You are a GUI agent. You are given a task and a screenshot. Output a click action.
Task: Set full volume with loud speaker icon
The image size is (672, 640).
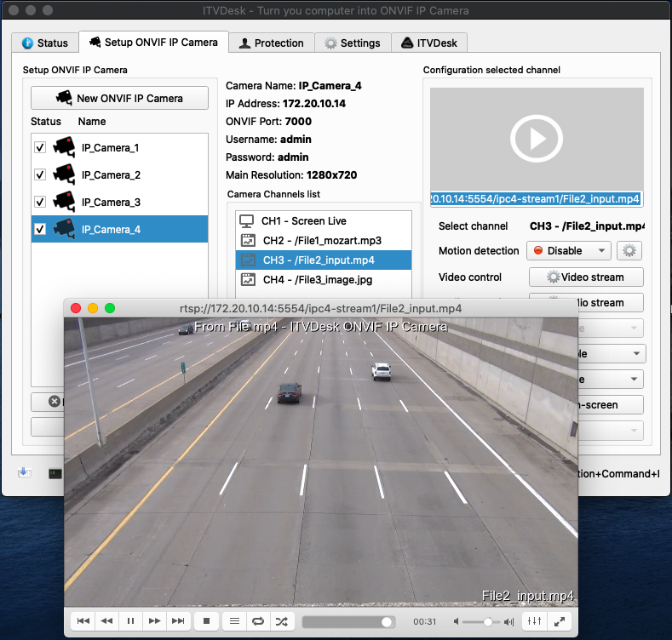508,621
